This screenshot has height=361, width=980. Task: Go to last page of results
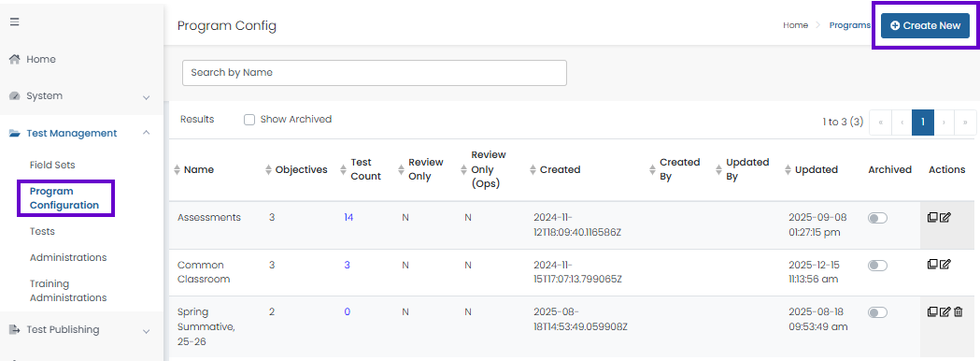click(x=965, y=123)
